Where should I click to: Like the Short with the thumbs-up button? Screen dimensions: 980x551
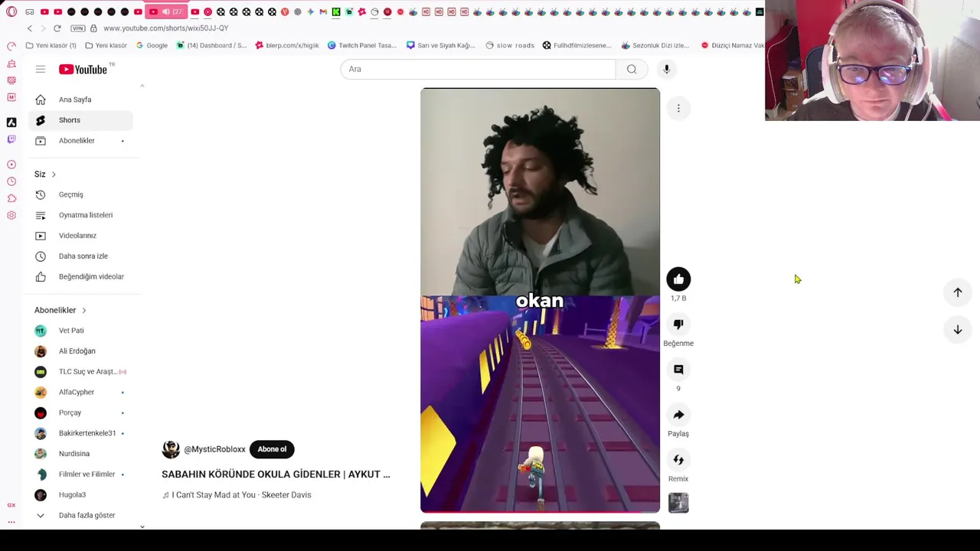[x=678, y=279]
